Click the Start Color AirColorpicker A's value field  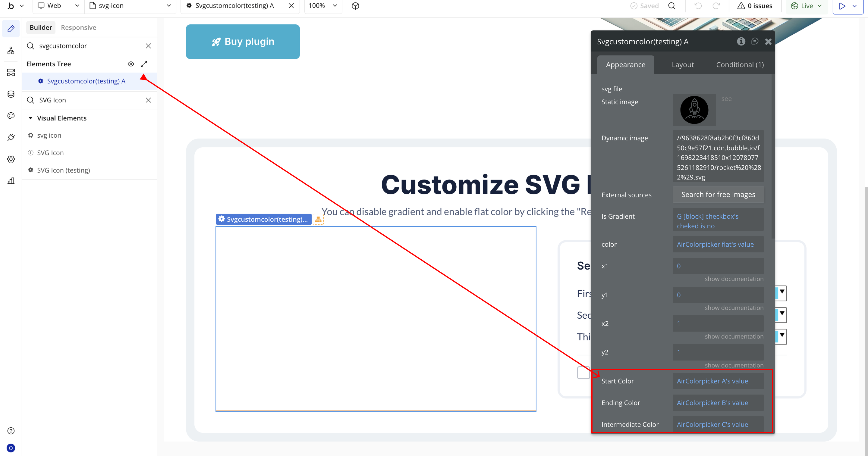[718, 381]
